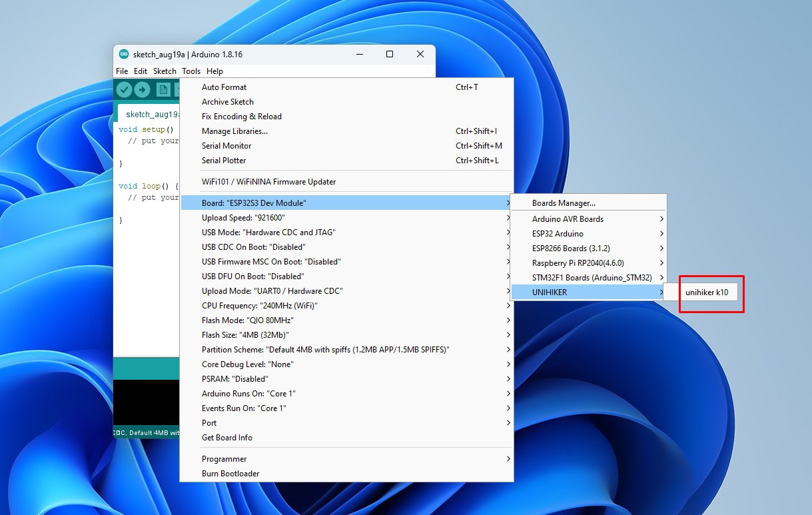Open the File menu

(122, 71)
